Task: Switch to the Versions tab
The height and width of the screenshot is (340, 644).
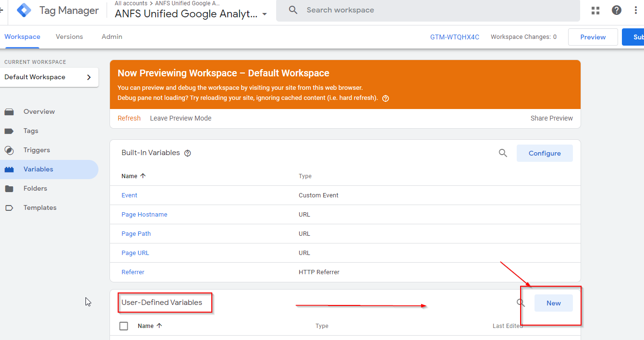Action: click(69, 36)
